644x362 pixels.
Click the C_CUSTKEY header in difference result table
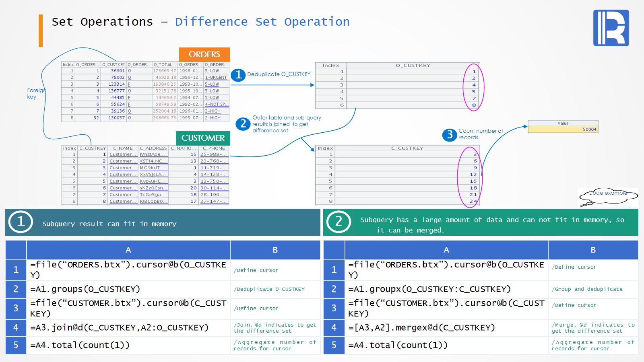pyautogui.click(x=407, y=148)
